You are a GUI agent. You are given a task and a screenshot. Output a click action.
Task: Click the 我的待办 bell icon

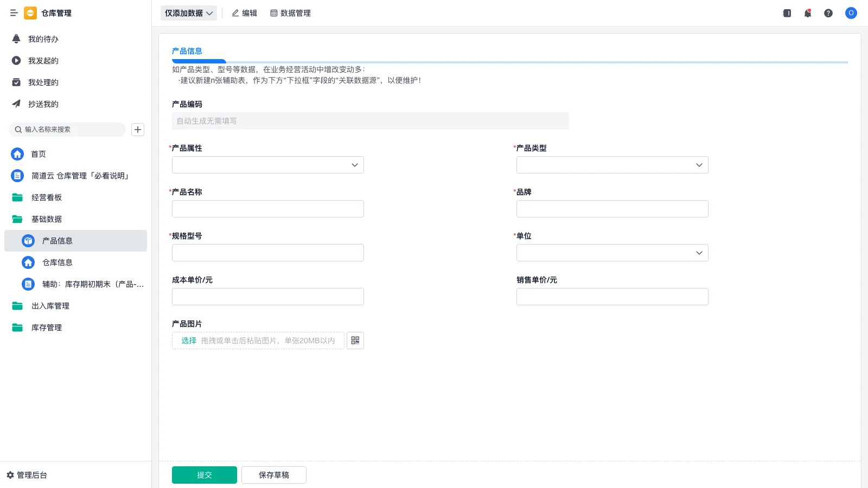16,38
